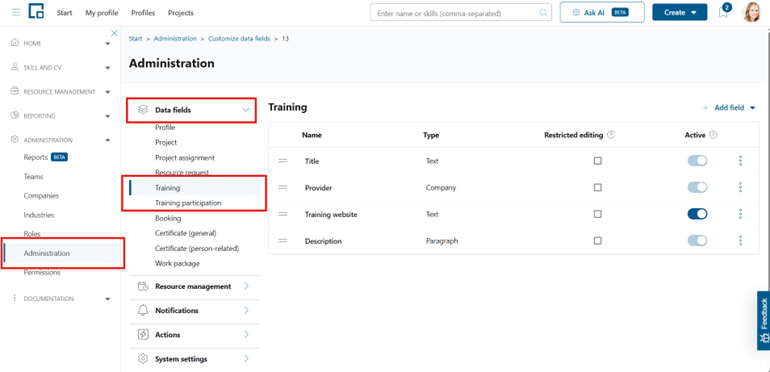Expand SKILL AND CV section arrow
770x372 pixels.
108,68
